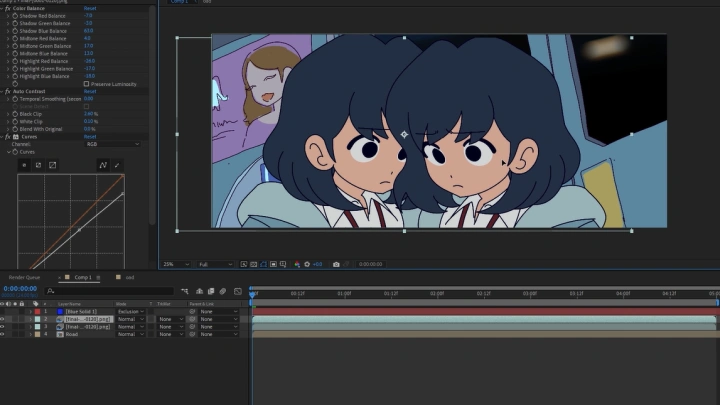Toggle the motion blur icon in timeline

click(x=223, y=291)
